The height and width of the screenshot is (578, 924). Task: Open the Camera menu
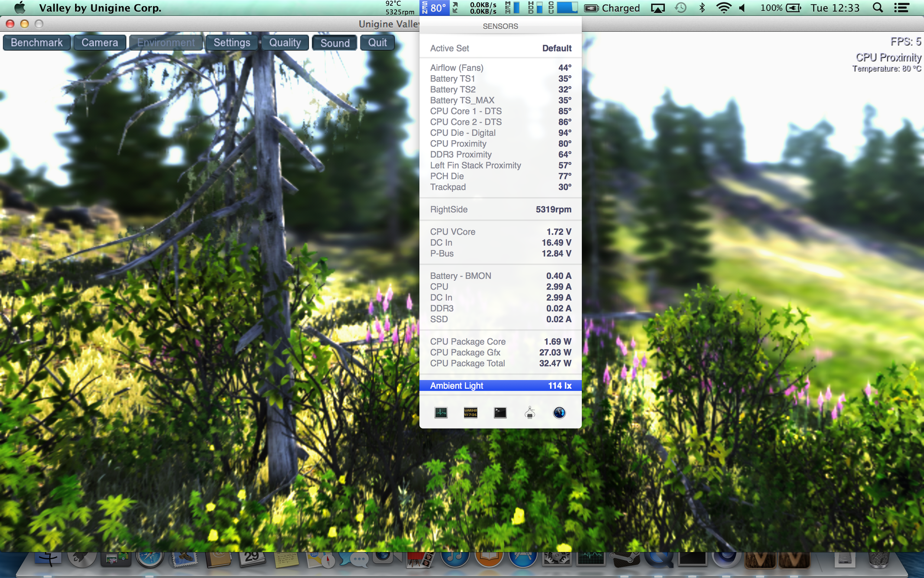(x=100, y=42)
